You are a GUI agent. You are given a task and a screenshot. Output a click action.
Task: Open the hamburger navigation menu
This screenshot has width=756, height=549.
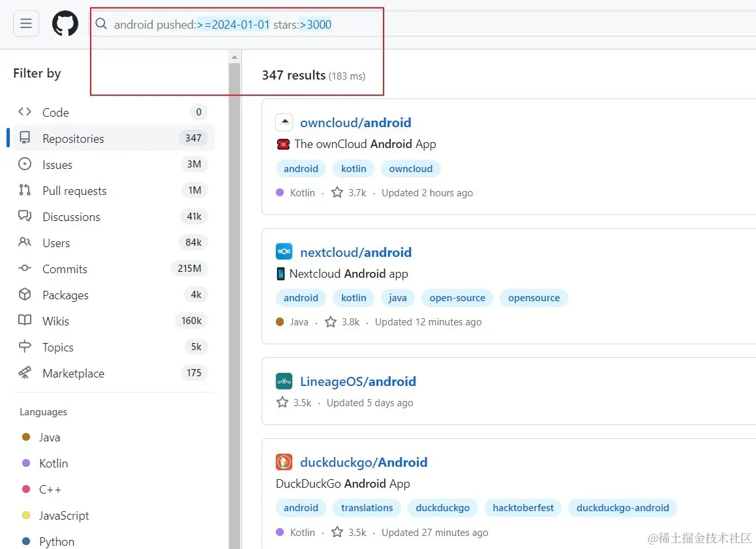(26, 23)
